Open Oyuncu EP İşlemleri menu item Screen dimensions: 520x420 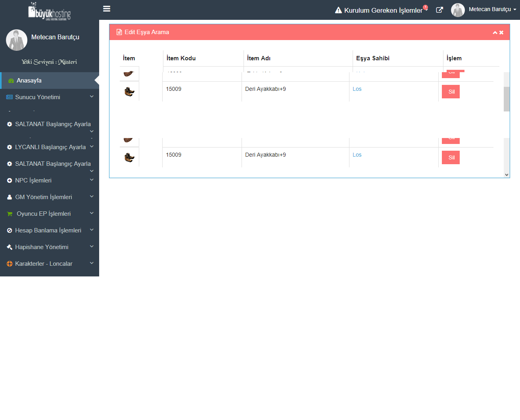(x=50, y=214)
